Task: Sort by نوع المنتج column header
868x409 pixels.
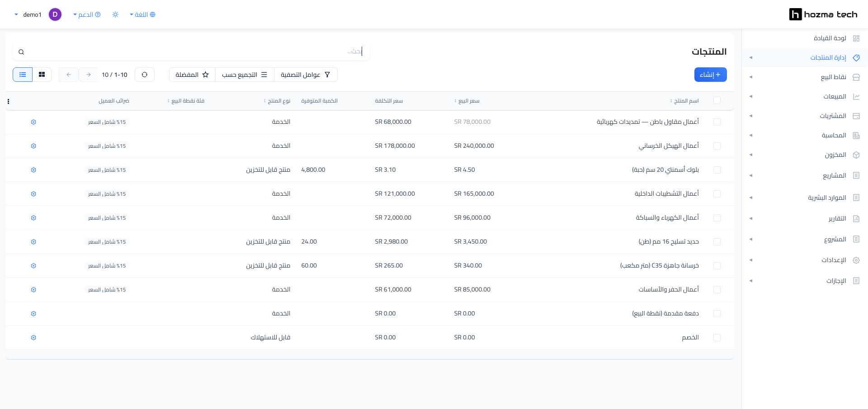Action: tap(277, 101)
